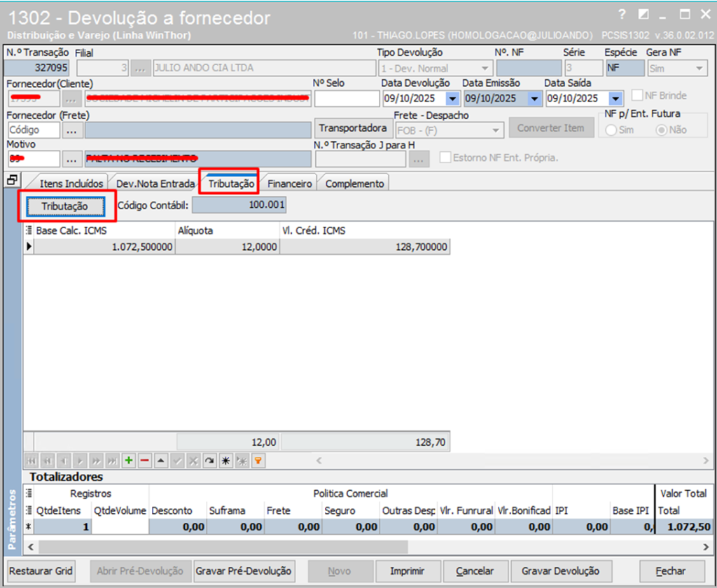Switch to the Financeiro tab
Screen dimensions: 717x588
(x=290, y=183)
